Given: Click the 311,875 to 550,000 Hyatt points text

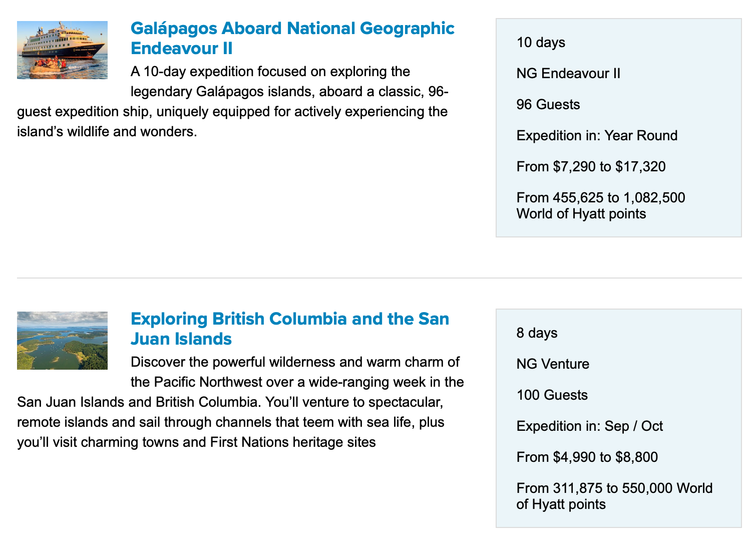Looking at the screenshot, I should coord(614,496).
